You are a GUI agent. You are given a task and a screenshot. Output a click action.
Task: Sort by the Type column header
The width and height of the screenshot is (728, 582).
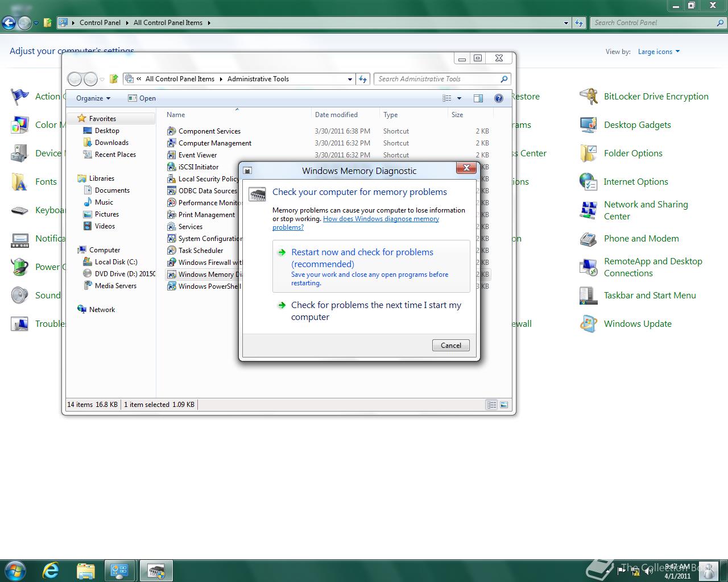pos(413,115)
